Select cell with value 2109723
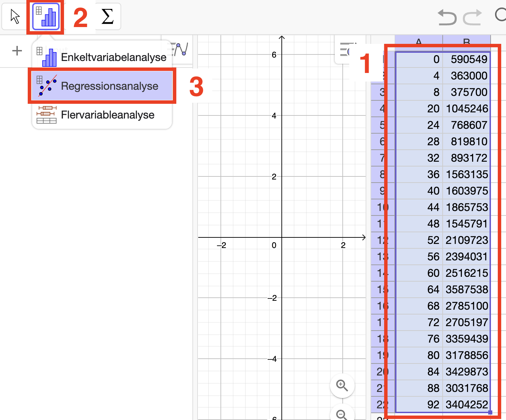The width and height of the screenshot is (506, 420). [x=466, y=240]
